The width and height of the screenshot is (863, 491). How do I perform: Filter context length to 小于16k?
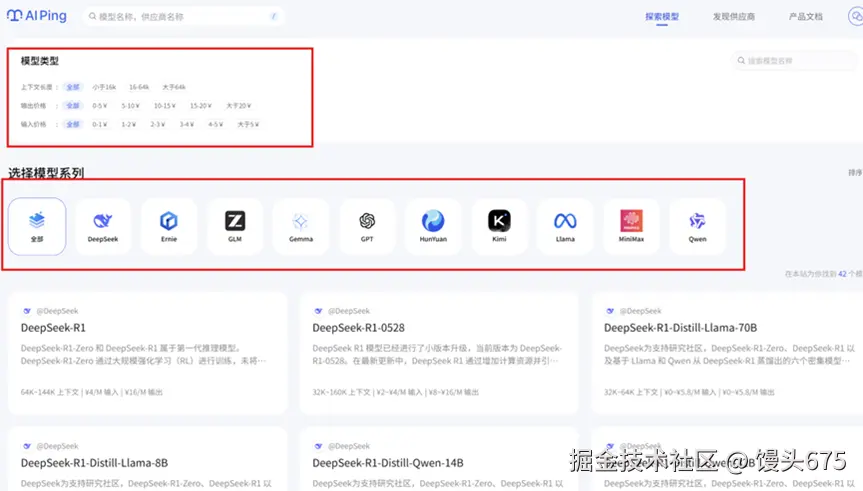[x=104, y=87]
